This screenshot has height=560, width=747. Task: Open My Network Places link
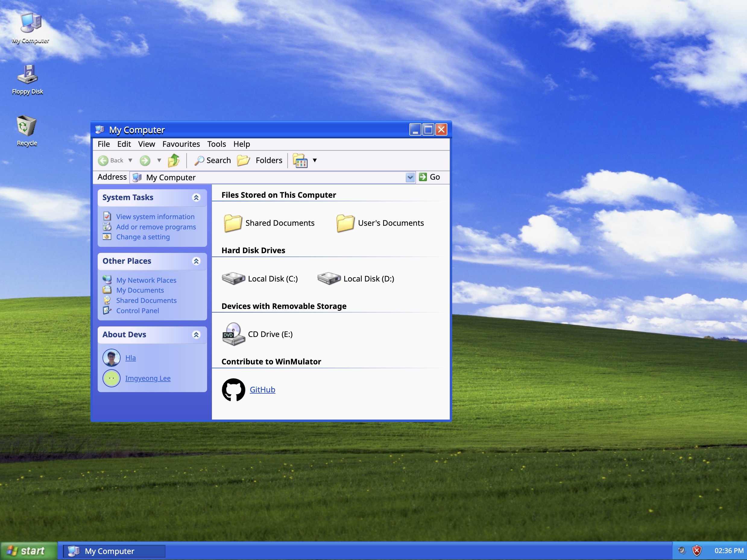click(x=146, y=280)
